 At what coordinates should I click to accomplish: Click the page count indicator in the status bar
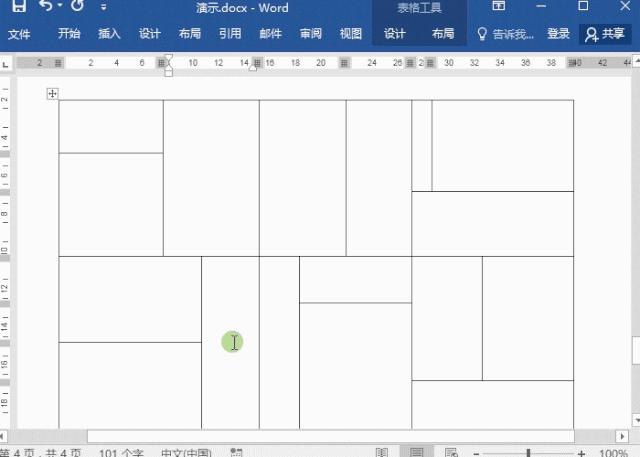[x=41, y=453]
